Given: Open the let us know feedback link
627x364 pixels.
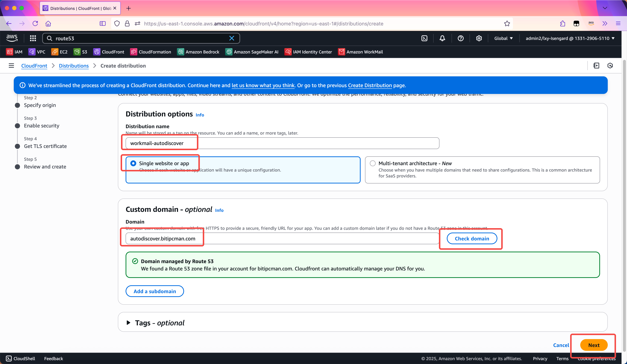Looking at the screenshot, I should pos(263,85).
